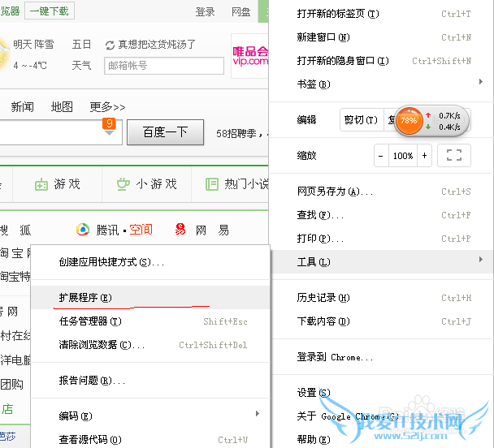The height and width of the screenshot is (448, 494).
Task: Click the 游戏 gamepad icon
Action: pos(41,184)
